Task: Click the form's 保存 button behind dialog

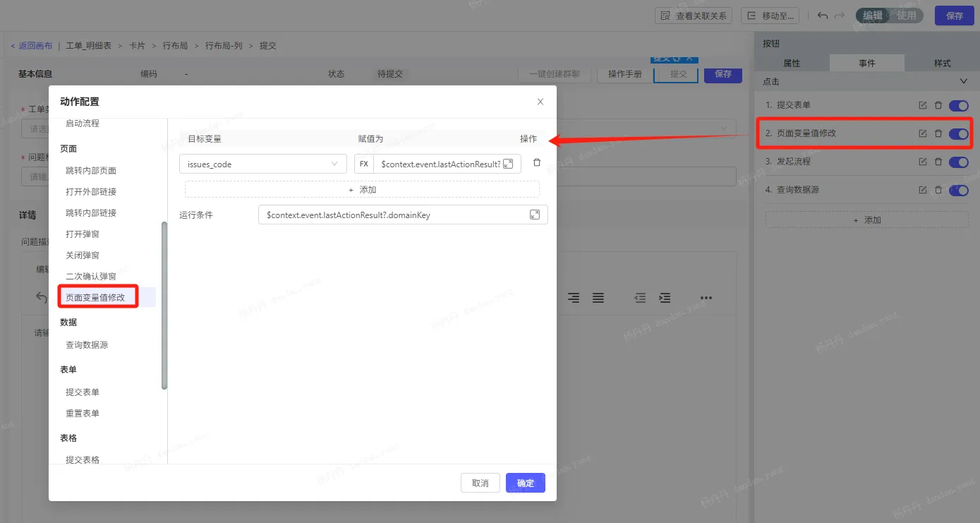Action: (x=723, y=74)
